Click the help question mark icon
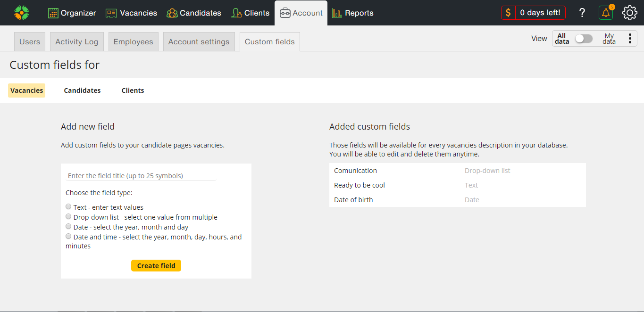This screenshot has width=644, height=312. click(582, 13)
